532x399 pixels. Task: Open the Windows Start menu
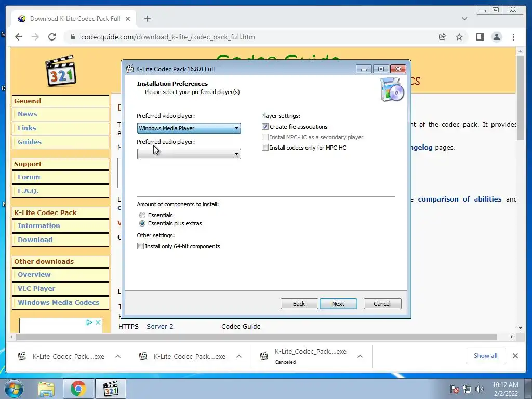tap(14, 389)
